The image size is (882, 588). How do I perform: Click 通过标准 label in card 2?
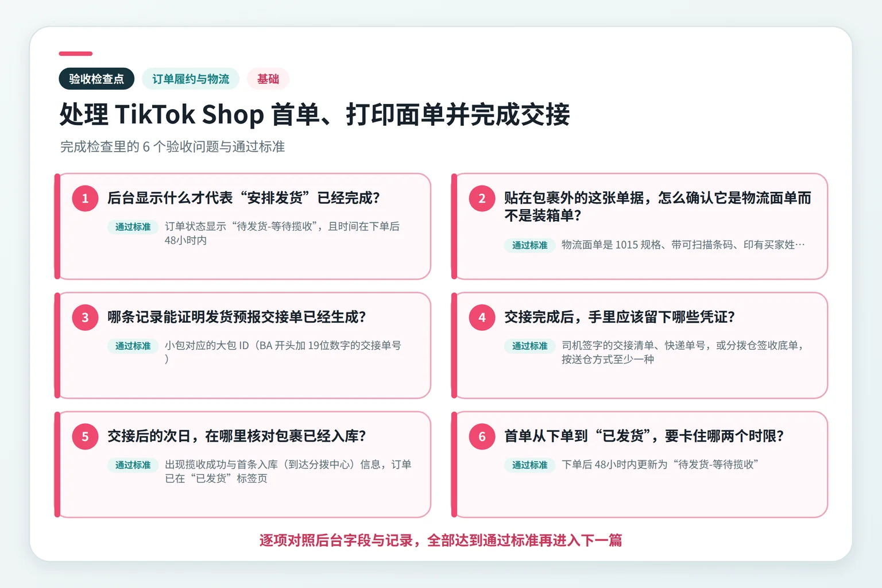click(529, 245)
